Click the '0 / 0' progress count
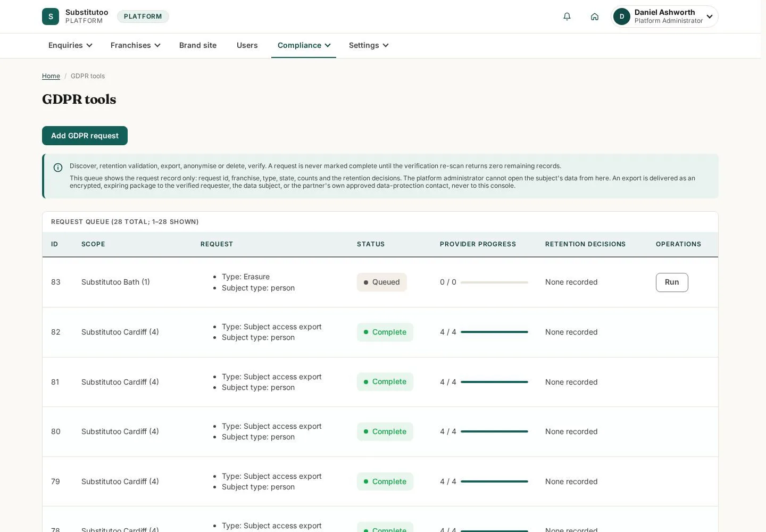 448,282
